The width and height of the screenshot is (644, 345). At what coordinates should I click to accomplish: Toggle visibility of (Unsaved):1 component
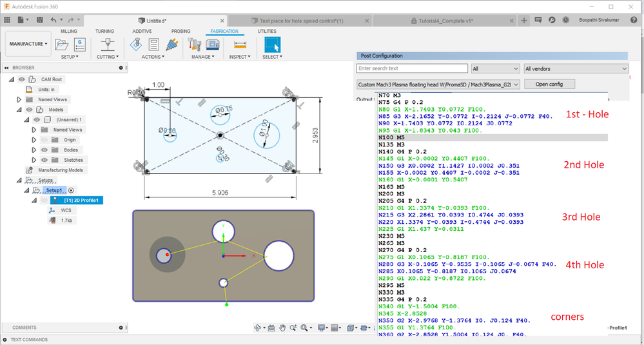37,119
